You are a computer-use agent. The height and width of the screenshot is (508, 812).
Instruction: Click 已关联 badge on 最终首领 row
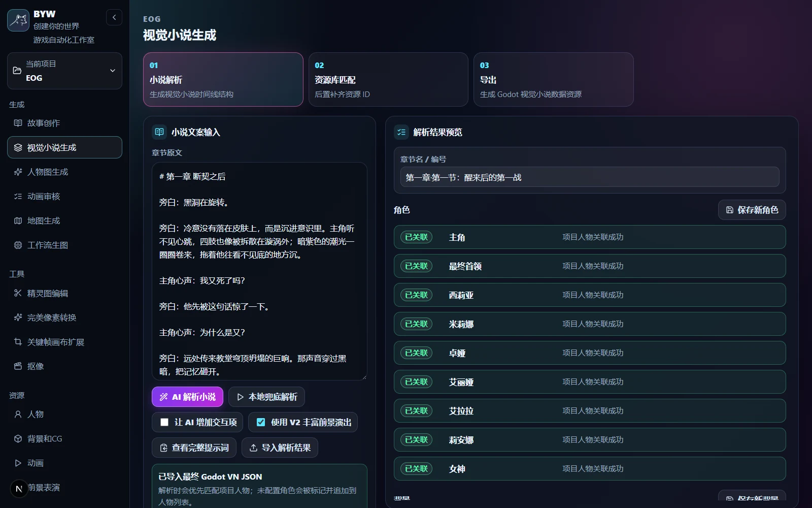click(416, 266)
